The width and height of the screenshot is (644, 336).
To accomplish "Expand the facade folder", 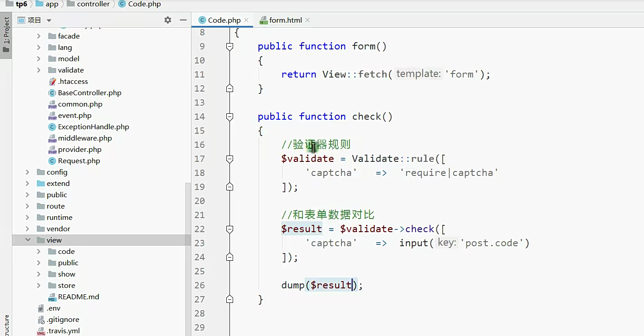I will (39, 36).
